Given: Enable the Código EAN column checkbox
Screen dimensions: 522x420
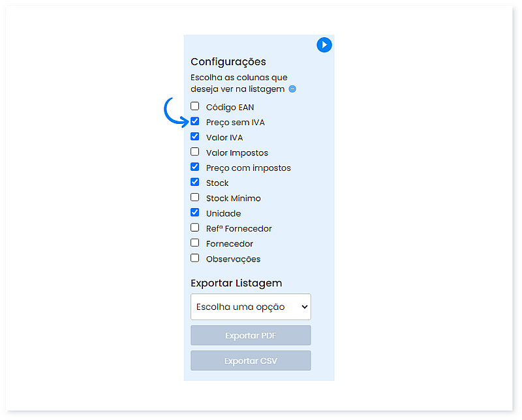Looking at the screenshot, I should coord(194,106).
